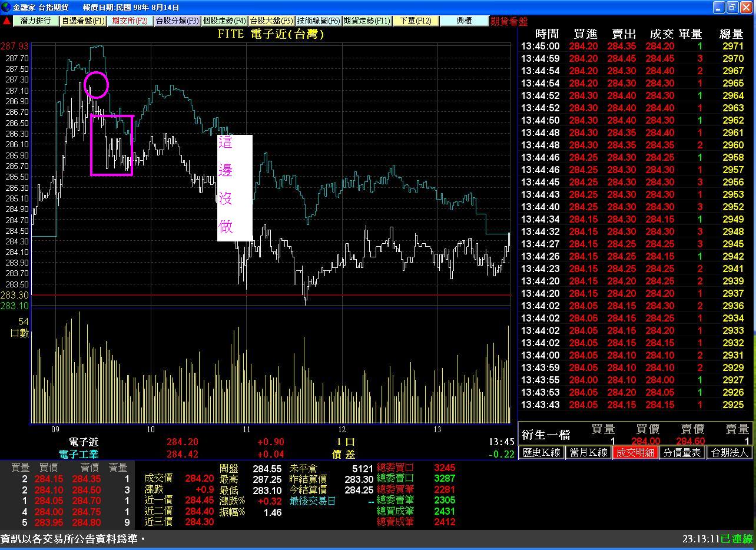Click 總賣成筆 value 2412
Screen dimensions: 756x550
tap(445, 521)
